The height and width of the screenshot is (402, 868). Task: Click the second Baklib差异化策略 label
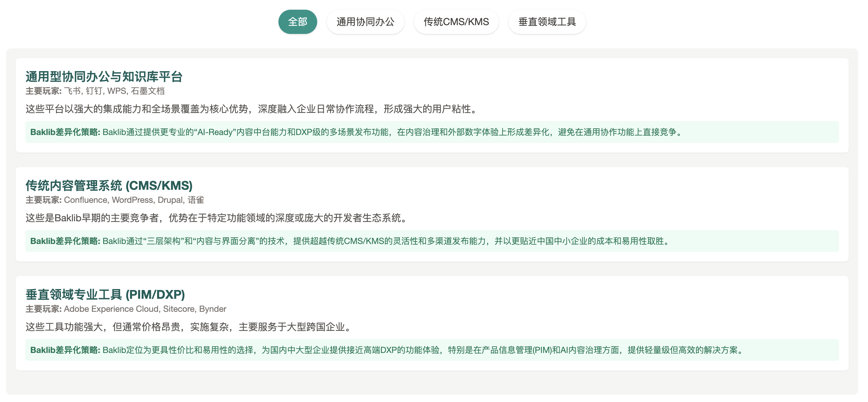(x=65, y=241)
